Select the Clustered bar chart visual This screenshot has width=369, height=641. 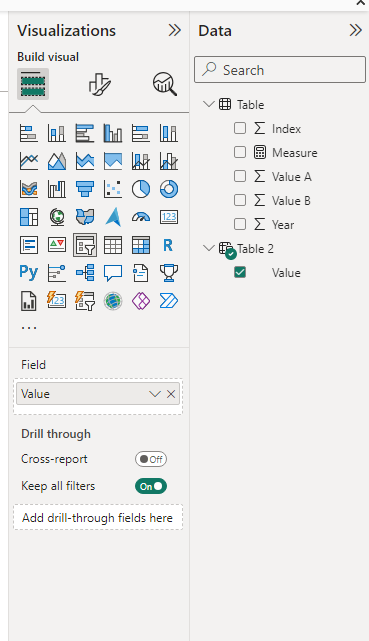click(85, 133)
